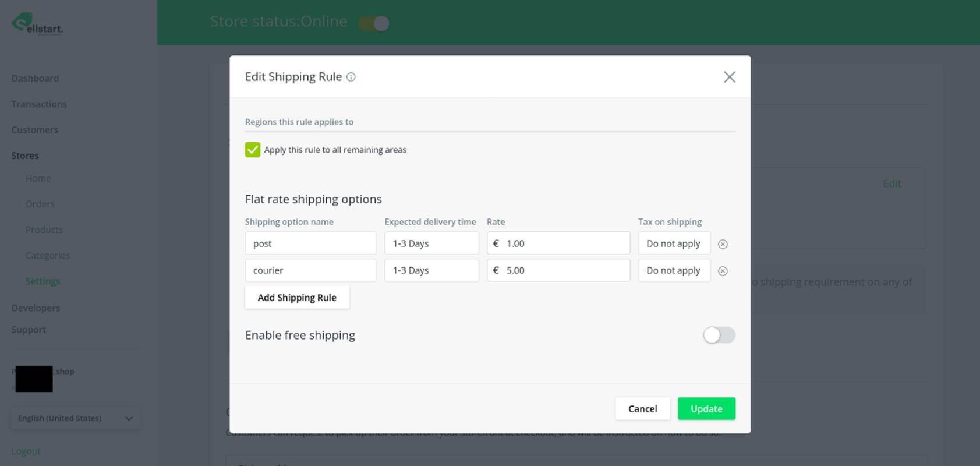Open Expected delivery time for post row
The image size is (980, 466).
point(431,243)
